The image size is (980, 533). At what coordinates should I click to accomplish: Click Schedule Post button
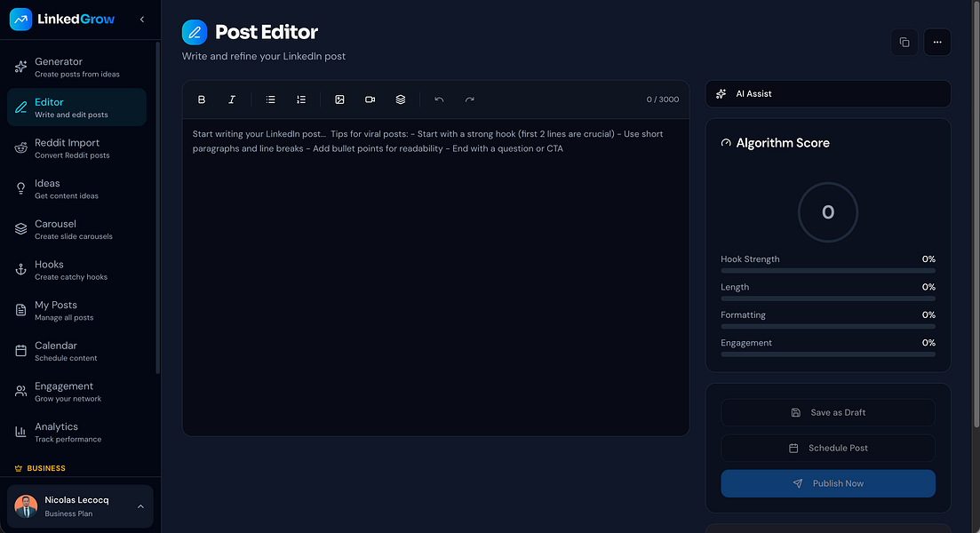tap(828, 448)
